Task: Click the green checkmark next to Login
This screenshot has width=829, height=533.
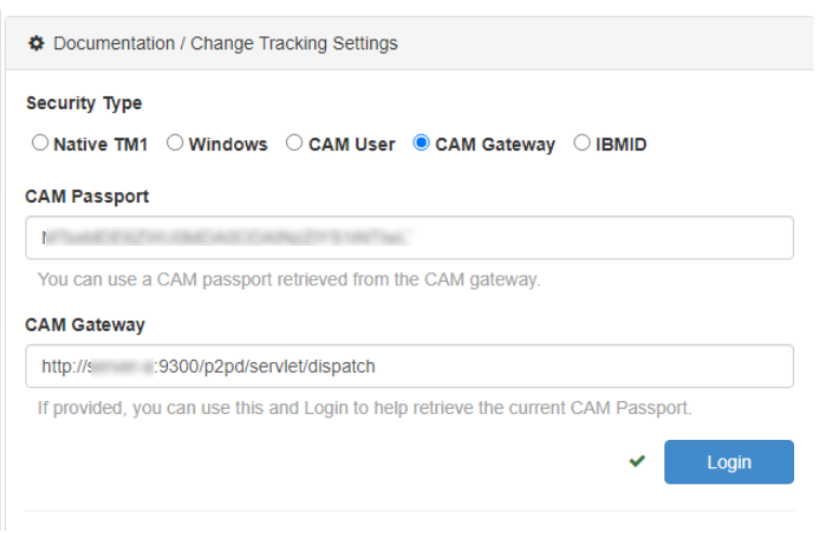Action: (637, 462)
